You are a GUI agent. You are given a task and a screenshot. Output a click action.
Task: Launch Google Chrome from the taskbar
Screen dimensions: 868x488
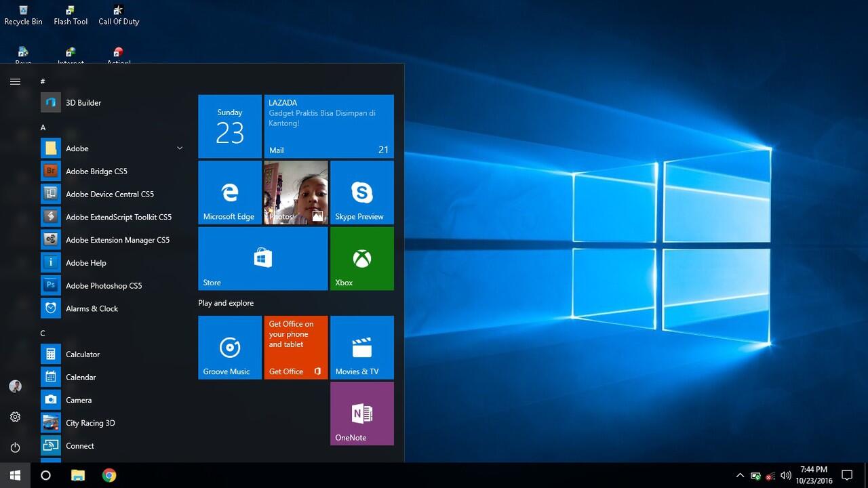click(x=109, y=475)
